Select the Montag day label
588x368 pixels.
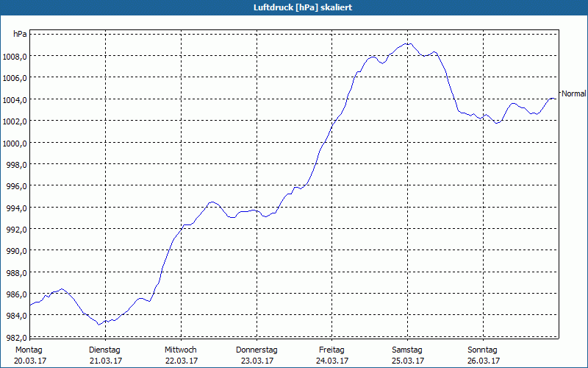pyautogui.click(x=29, y=350)
